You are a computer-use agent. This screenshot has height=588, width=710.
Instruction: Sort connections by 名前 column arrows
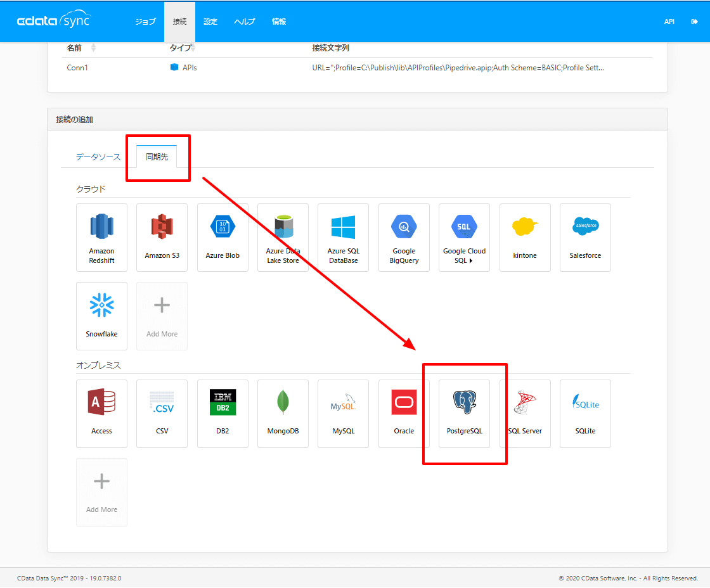click(x=93, y=48)
